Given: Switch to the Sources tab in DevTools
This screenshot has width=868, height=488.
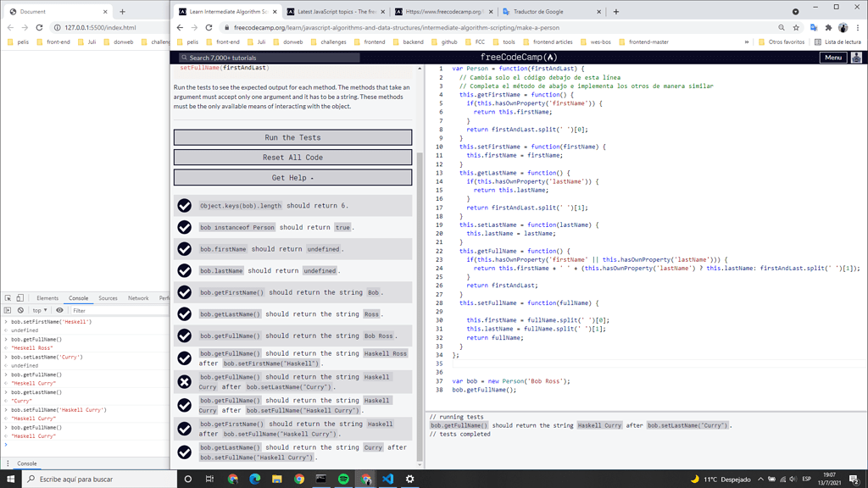Looking at the screenshot, I should 108,298.
